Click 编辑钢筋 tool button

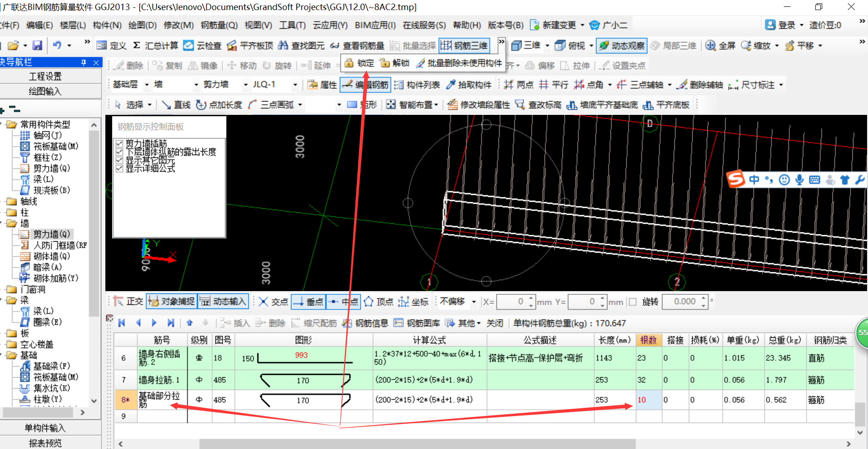[365, 85]
